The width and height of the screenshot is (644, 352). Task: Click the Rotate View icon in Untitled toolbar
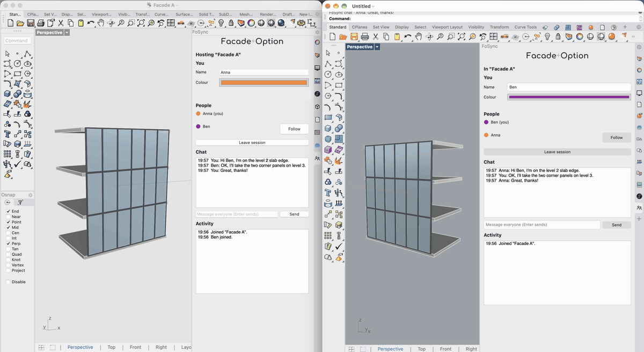point(429,37)
